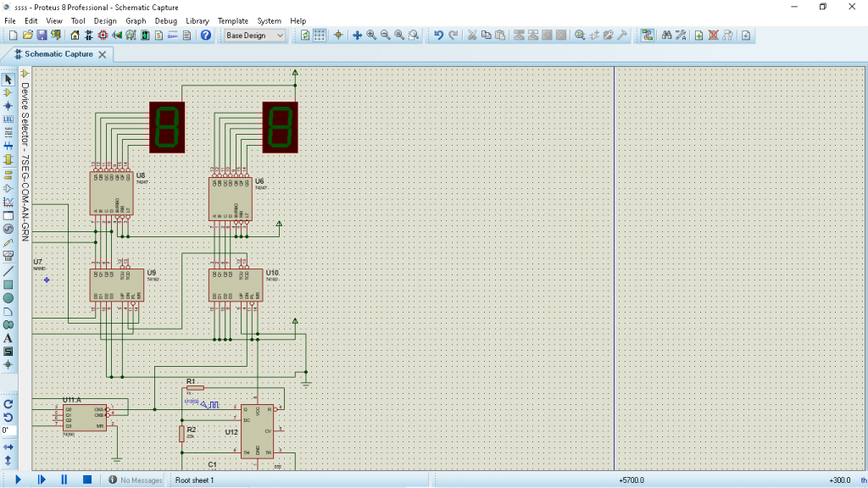Toggle the grid display button
The height and width of the screenshot is (488, 868).
pyautogui.click(x=320, y=36)
